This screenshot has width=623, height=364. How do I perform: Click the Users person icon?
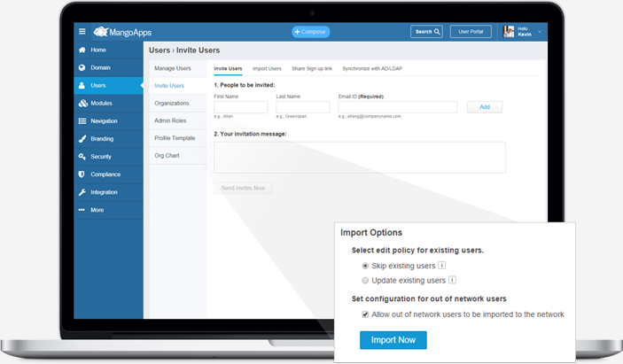coord(82,85)
